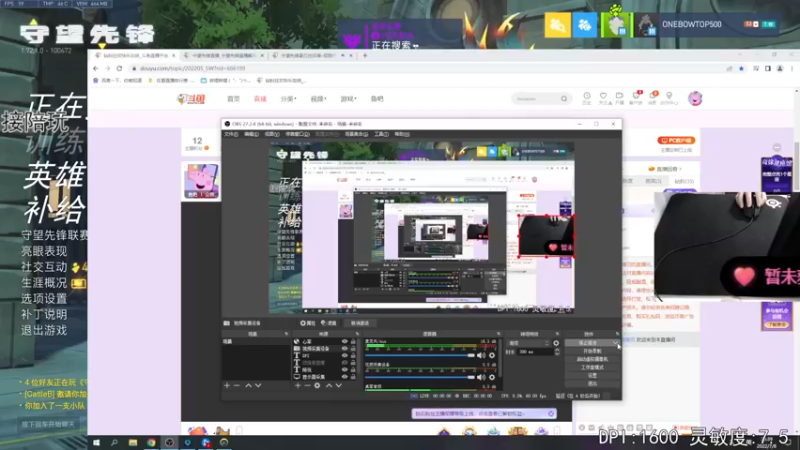This screenshot has height=450, width=800.
Task: Click the Douyu logo in site header
Action: pyautogui.click(x=191, y=98)
